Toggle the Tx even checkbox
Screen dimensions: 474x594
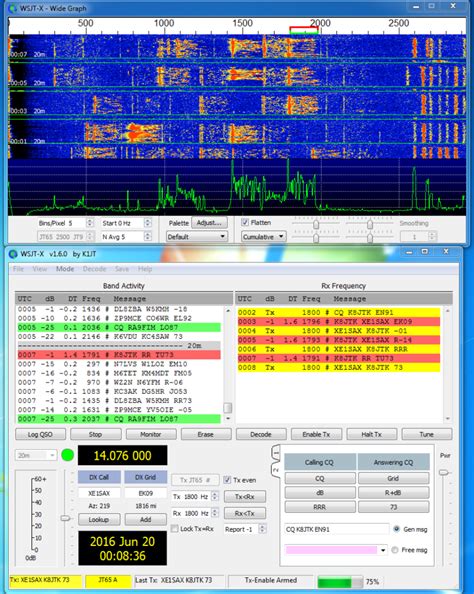coord(227,480)
